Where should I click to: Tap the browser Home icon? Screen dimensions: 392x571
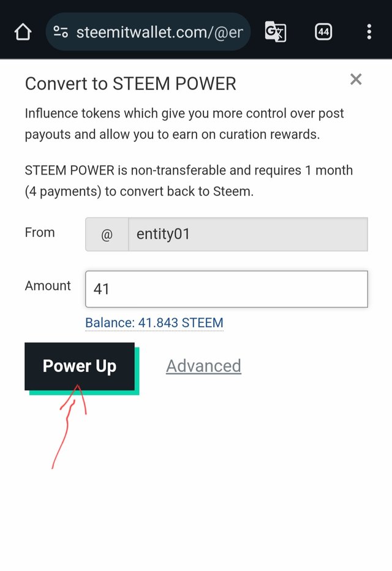click(23, 32)
